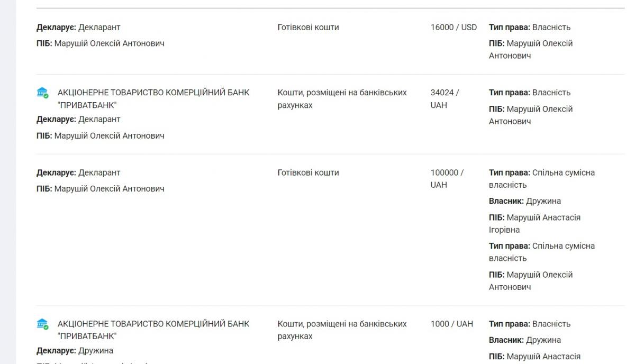Click 'Готівкові кошти' in the 100000 UAH row
This screenshot has height=364, width=635.
(308, 172)
